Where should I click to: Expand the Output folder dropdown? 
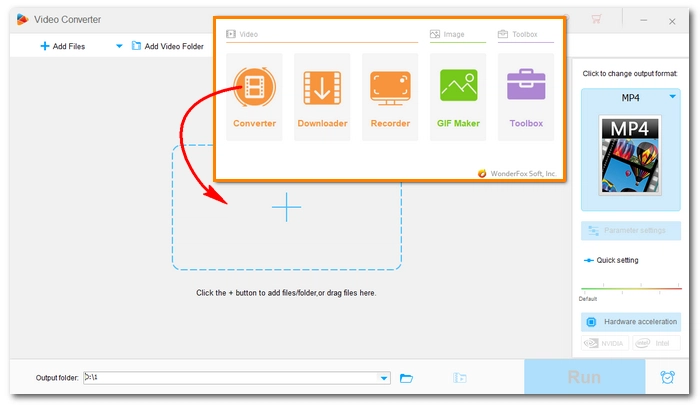coord(384,378)
